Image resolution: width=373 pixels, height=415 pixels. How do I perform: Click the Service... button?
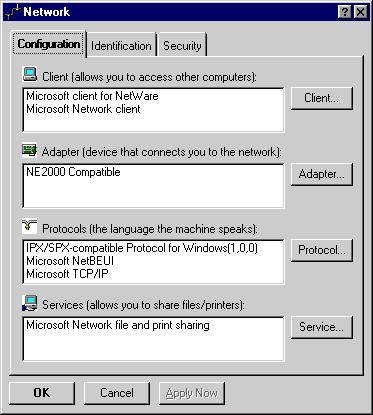coord(322,327)
